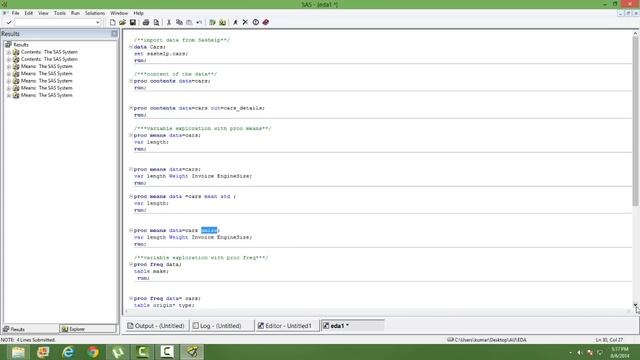Viewport: 640px width, 360px height.
Task: Click the 'NOTE: 4 Lines Submitted.' status message
Action: click(28, 340)
